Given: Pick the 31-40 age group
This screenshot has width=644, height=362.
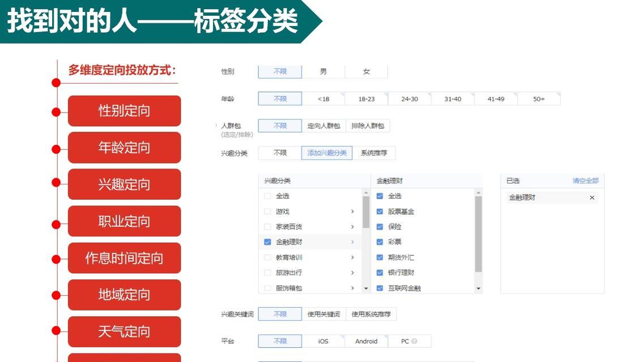Looking at the screenshot, I should (x=453, y=99).
